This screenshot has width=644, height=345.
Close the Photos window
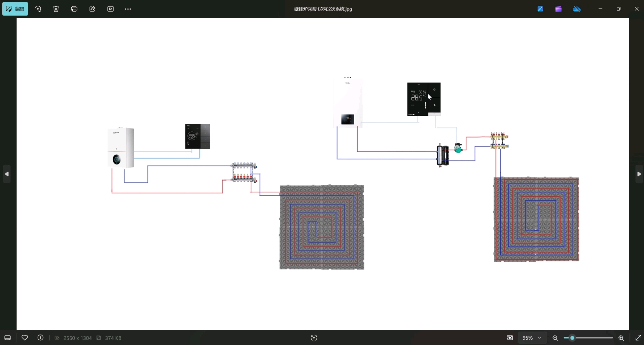[637, 9]
